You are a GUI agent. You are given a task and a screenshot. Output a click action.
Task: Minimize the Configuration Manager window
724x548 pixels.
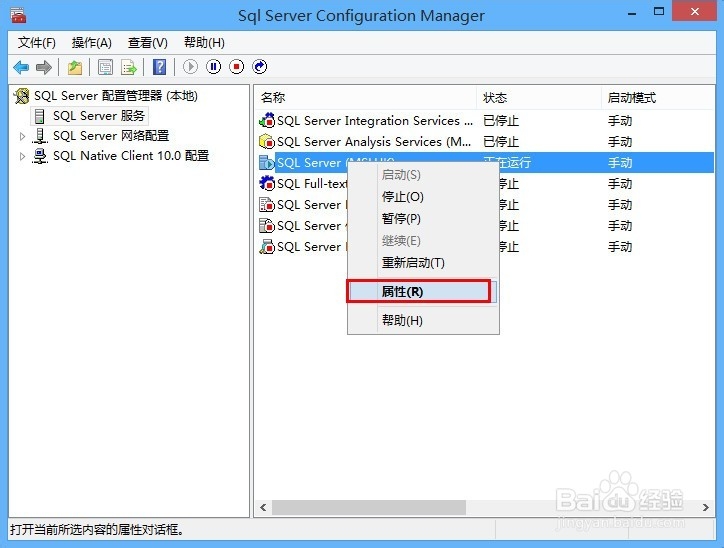pyautogui.click(x=632, y=13)
